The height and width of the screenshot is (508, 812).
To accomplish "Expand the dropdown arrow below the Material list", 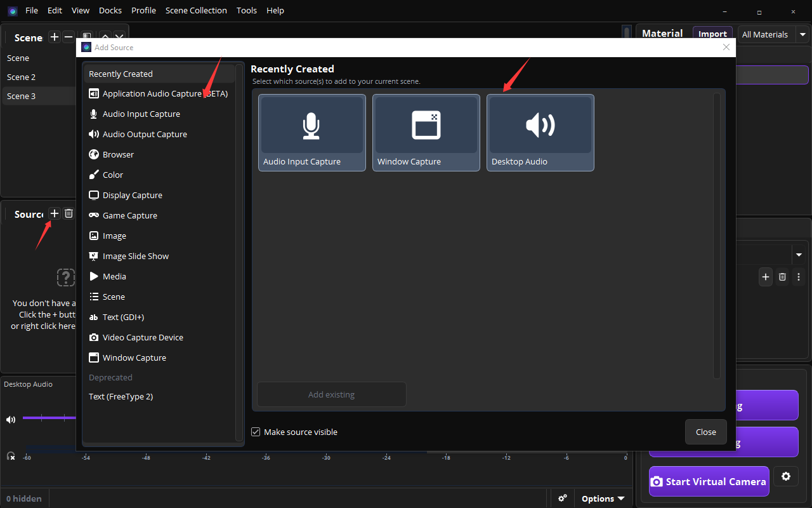I will [799, 255].
